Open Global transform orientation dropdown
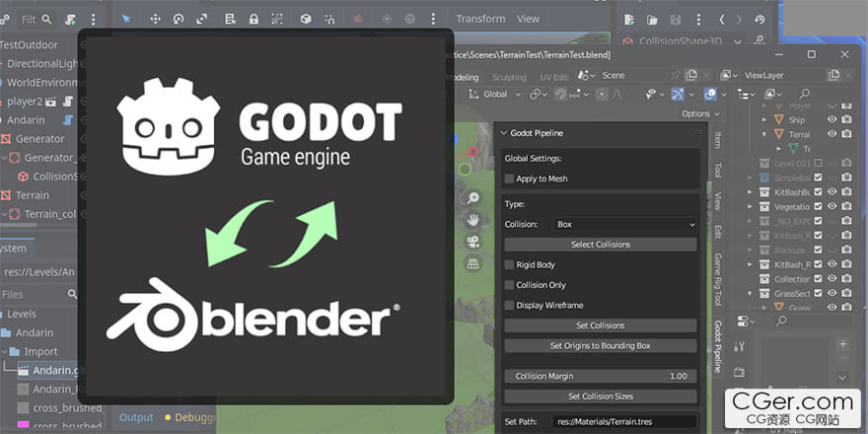 [495, 94]
